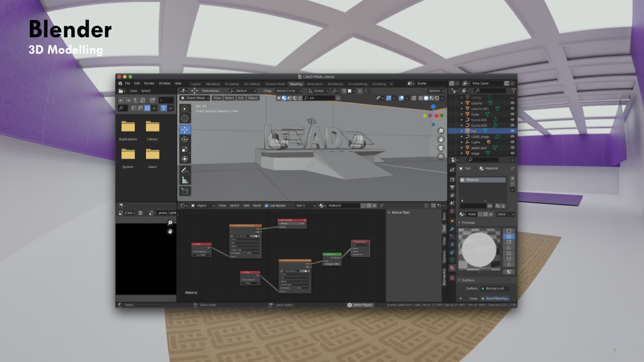Open Drag Select Circle dropdown
The height and width of the screenshot is (362, 644).
pos(289,91)
